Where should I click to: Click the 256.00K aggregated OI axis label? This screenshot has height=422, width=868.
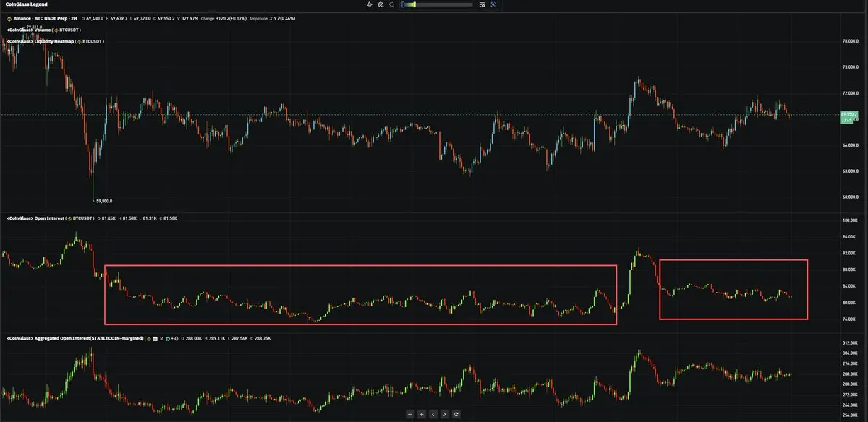point(849,416)
